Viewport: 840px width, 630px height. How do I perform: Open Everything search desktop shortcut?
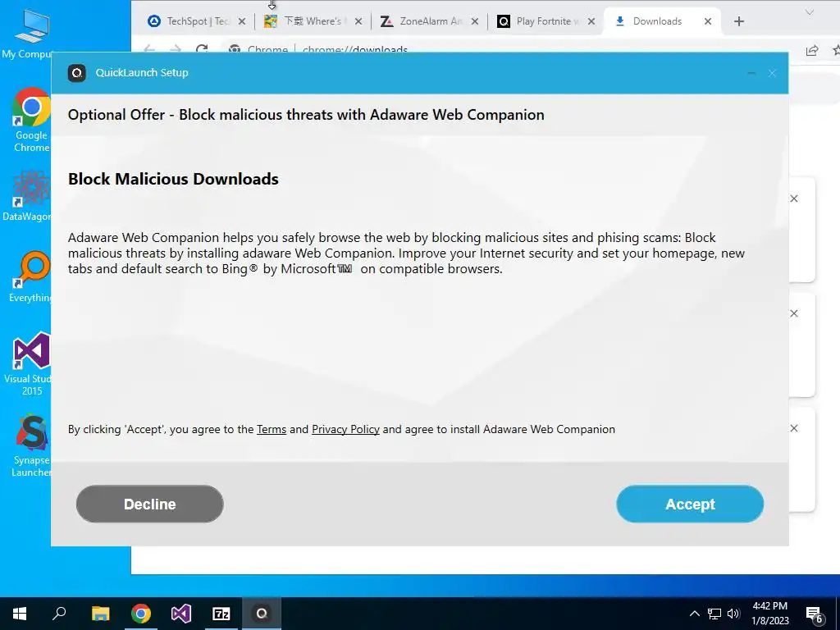30,277
